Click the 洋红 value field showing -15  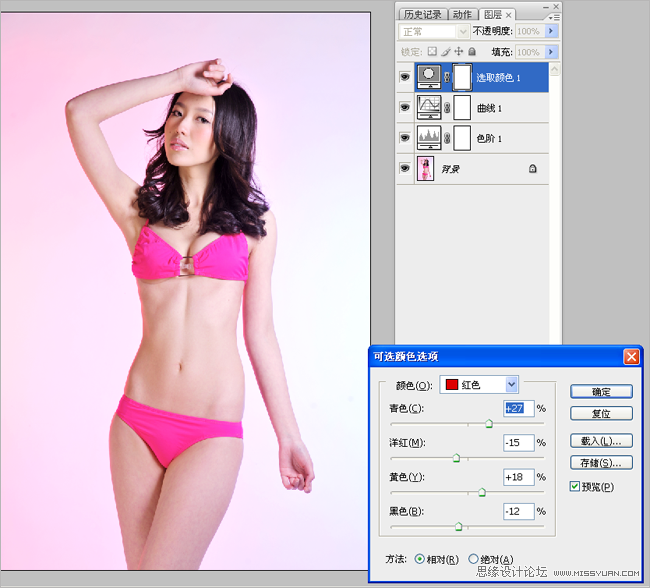point(519,443)
